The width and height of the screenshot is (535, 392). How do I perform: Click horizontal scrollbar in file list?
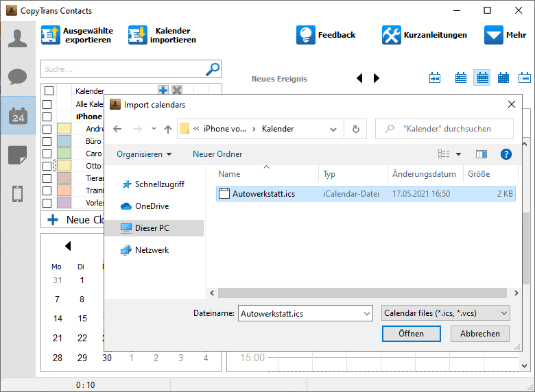click(362, 293)
